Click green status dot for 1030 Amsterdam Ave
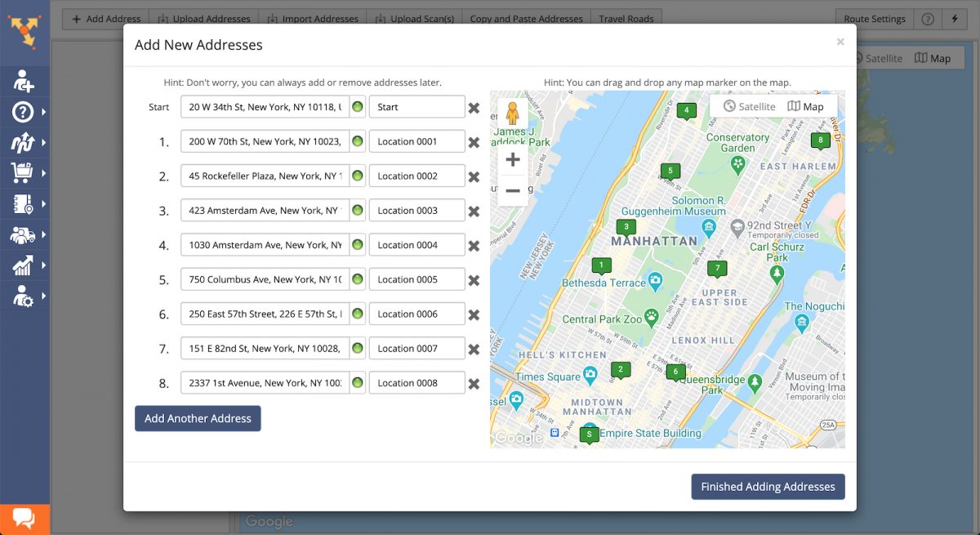Image resolution: width=980 pixels, height=535 pixels. click(x=357, y=245)
